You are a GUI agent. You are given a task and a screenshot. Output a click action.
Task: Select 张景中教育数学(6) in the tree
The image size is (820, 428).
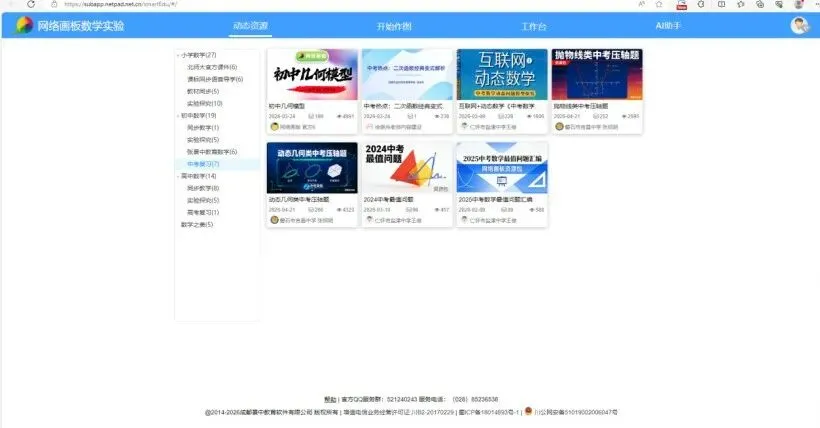212,152
